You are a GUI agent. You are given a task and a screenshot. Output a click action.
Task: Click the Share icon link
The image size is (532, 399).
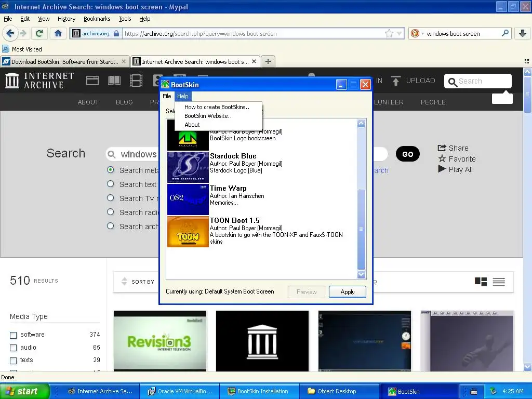click(453, 148)
